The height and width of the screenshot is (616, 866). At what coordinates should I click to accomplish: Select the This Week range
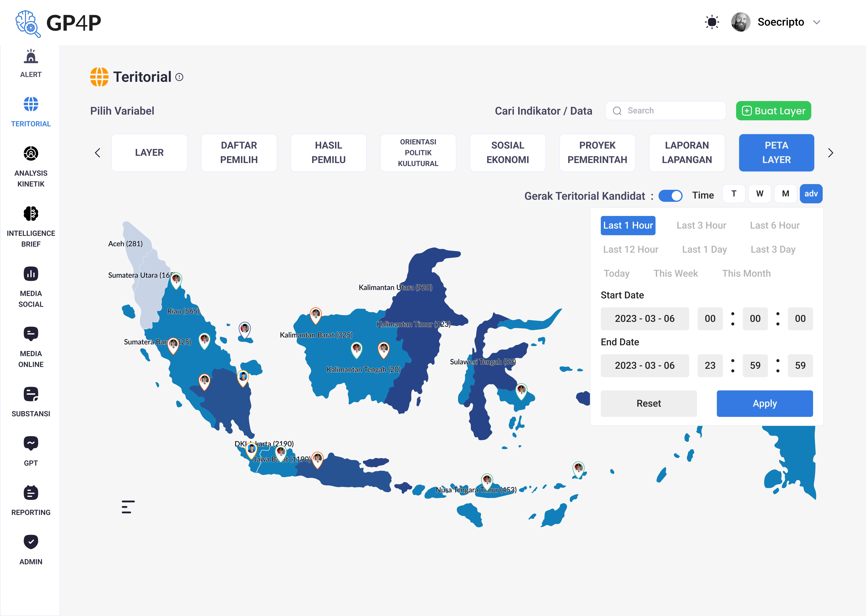(676, 273)
